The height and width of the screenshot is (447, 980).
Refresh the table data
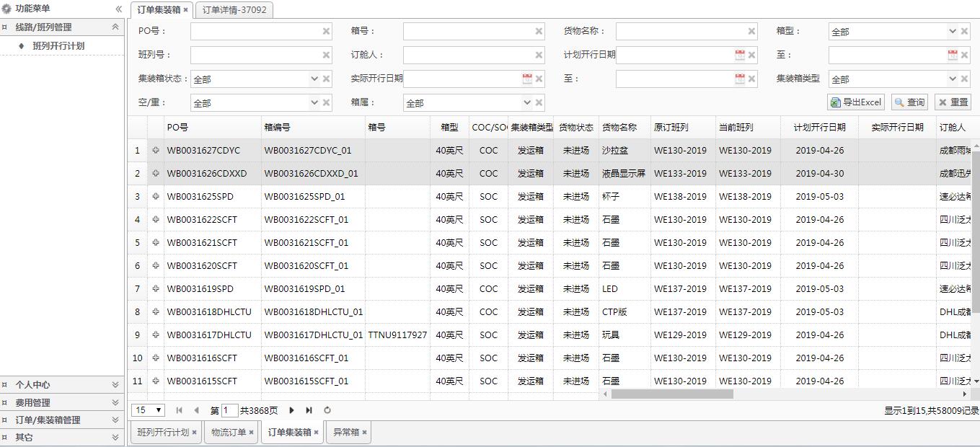327,410
